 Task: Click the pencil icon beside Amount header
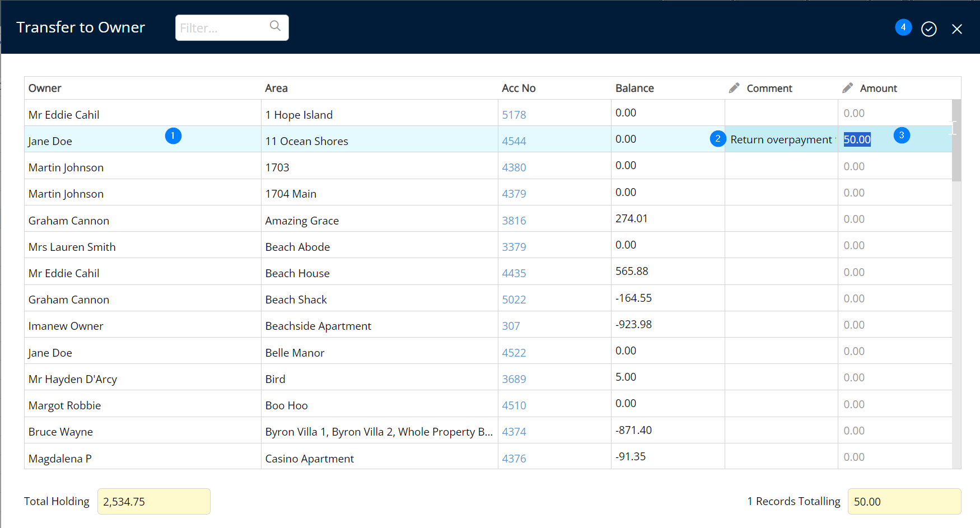tap(847, 88)
